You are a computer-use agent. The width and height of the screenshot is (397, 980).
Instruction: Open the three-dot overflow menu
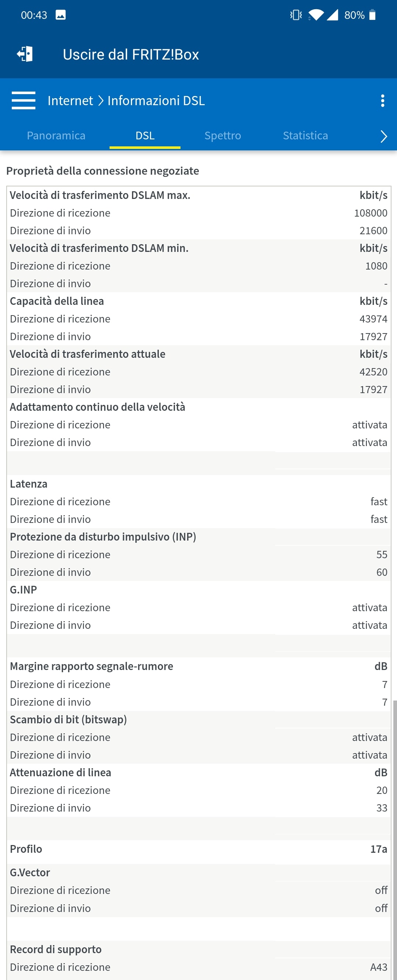[x=382, y=101]
